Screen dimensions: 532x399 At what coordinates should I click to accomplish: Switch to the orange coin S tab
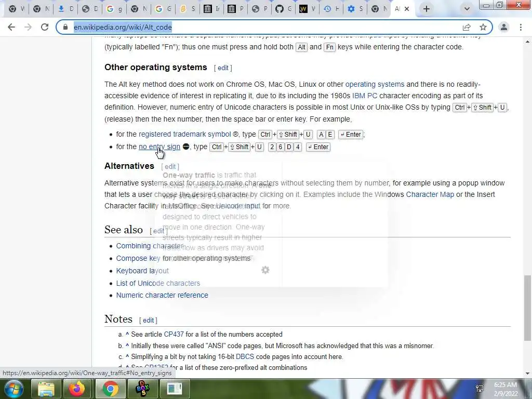[187, 9]
